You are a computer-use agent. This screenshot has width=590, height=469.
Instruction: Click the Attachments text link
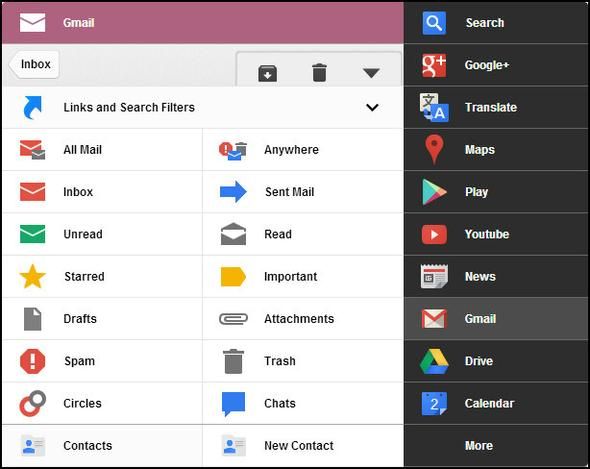pyautogui.click(x=299, y=319)
